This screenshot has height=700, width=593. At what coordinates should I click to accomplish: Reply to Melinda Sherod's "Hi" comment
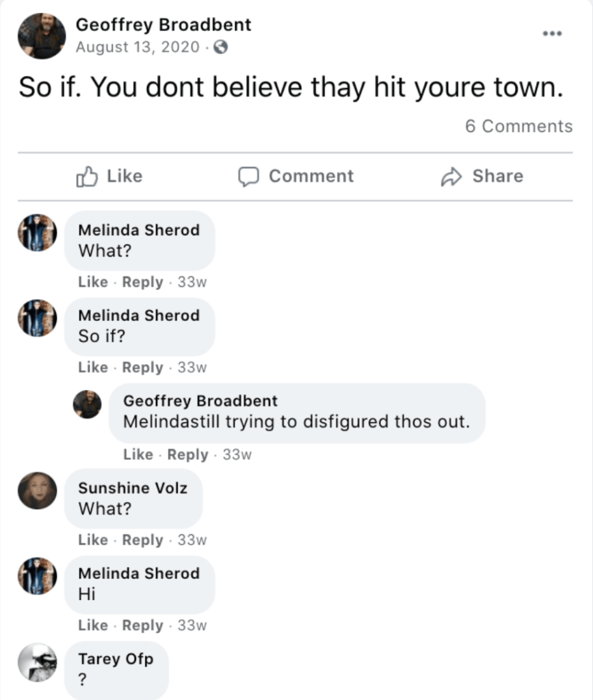[142, 625]
